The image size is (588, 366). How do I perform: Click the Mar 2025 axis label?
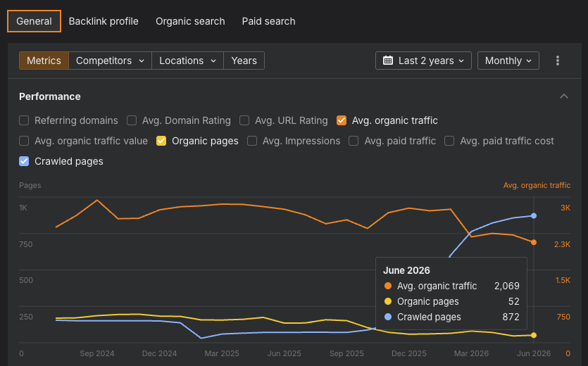tap(222, 353)
